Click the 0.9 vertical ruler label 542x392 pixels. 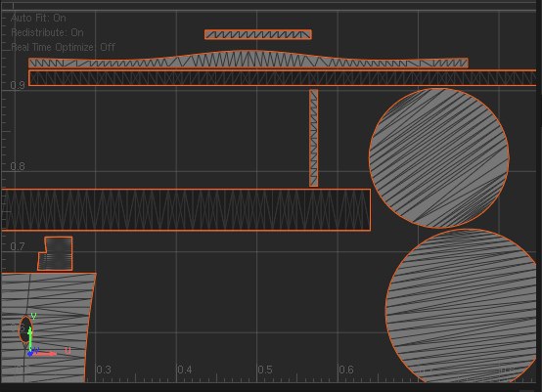click(18, 85)
